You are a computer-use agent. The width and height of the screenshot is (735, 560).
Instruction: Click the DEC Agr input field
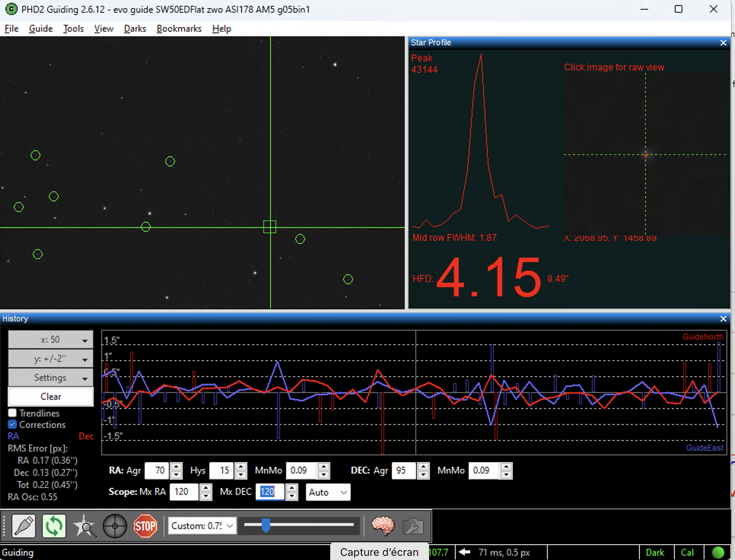tap(404, 471)
